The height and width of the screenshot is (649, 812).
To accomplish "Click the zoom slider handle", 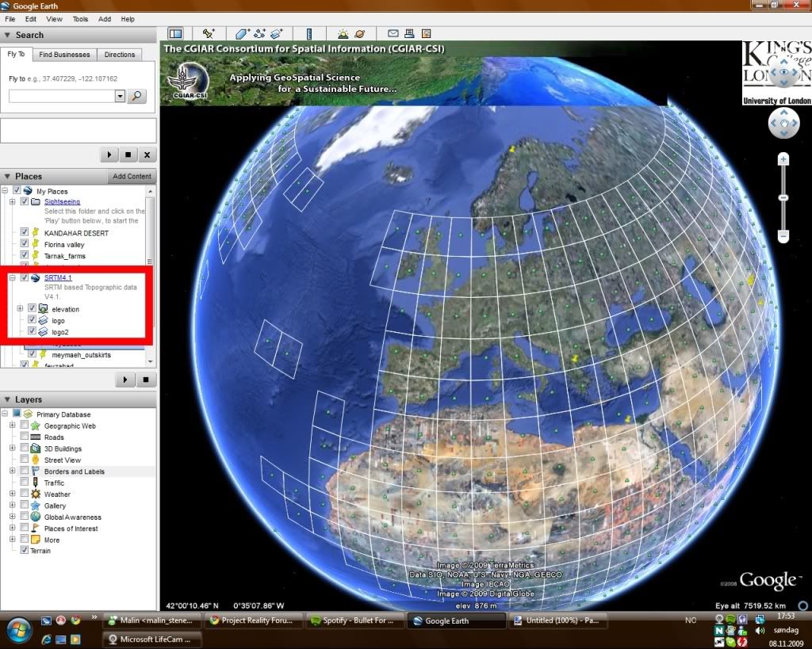I will pyautogui.click(x=783, y=197).
